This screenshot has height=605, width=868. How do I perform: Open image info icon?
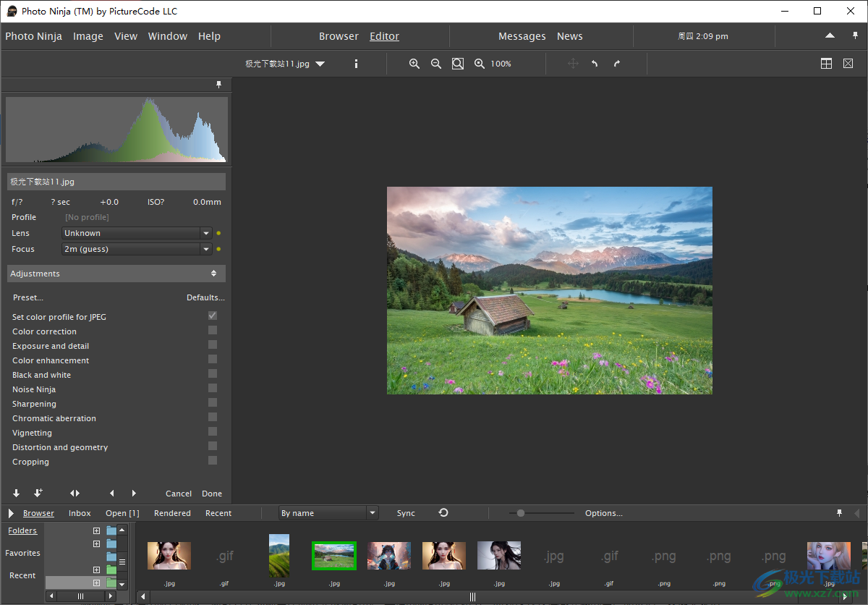tap(356, 64)
